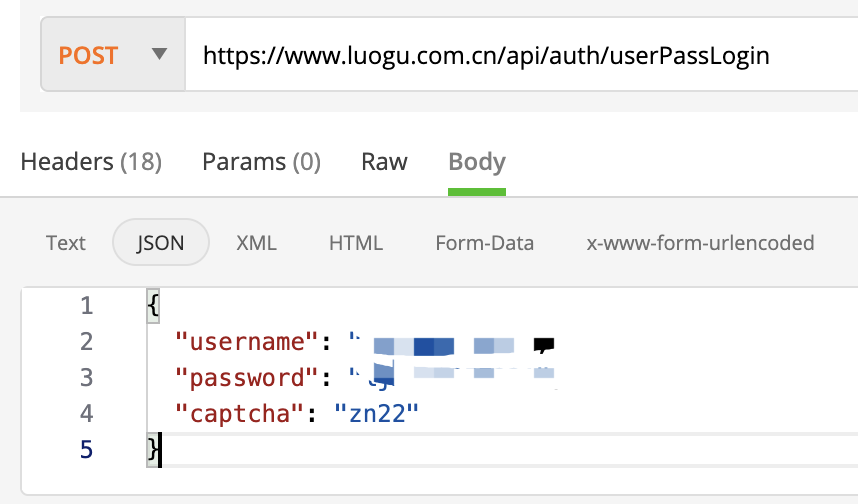
Task: Switch to the Headers (18) tab
Action: click(x=91, y=162)
